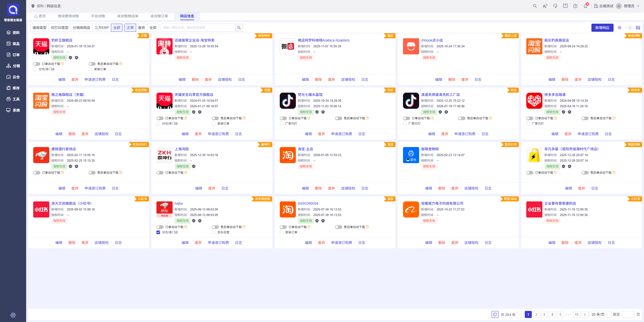
Task: Open notifications bell with badge
Action: (586, 6)
